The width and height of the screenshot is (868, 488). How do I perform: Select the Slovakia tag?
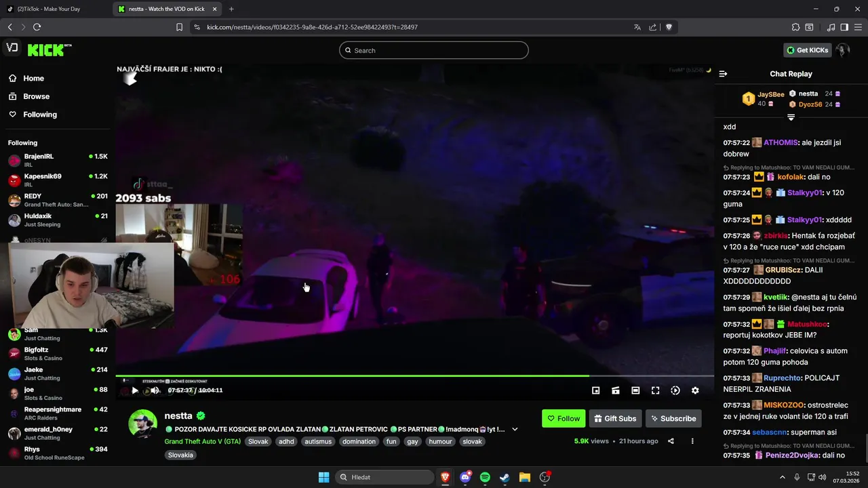click(180, 455)
